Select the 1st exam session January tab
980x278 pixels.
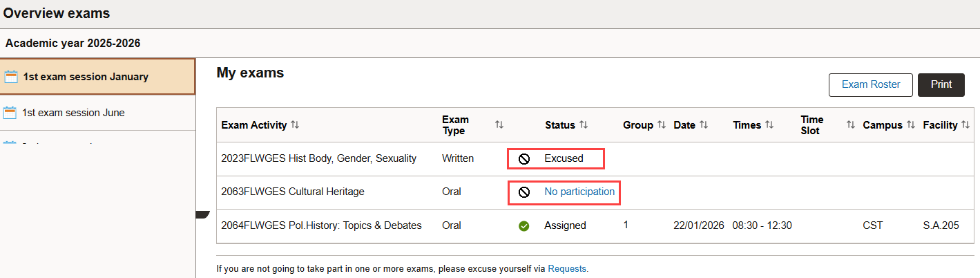tap(86, 77)
